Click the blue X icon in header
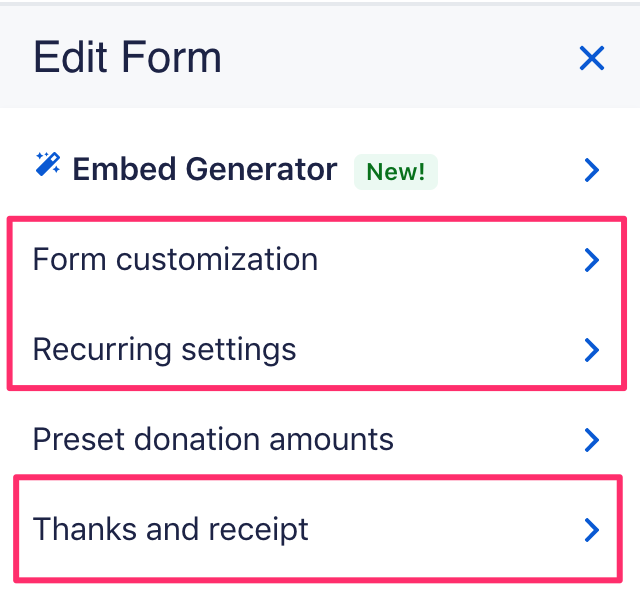 pos(591,58)
